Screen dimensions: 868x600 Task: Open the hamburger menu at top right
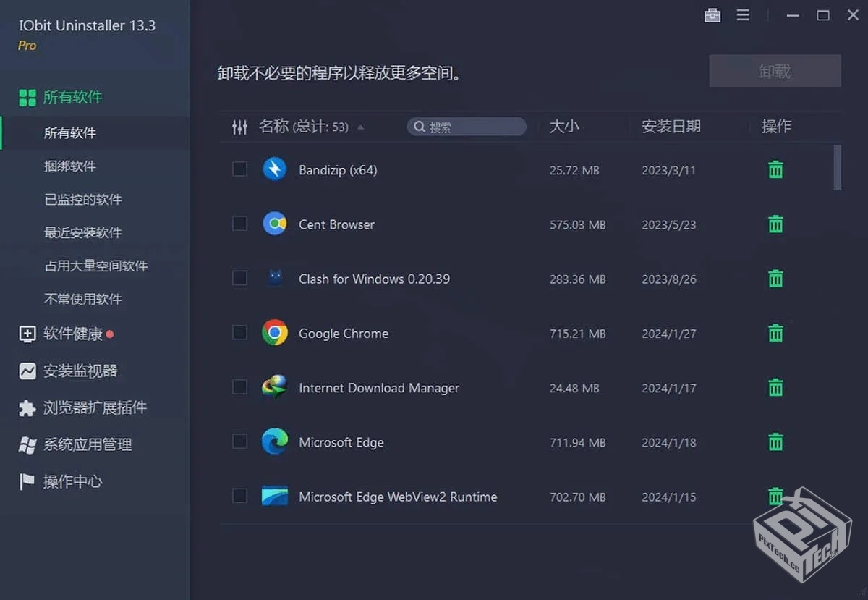(743, 14)
